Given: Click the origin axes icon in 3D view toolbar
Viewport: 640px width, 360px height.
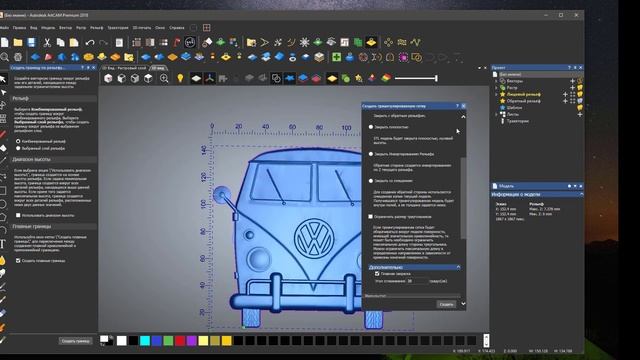Looking at the screenshot, I should tap(210, 78).
